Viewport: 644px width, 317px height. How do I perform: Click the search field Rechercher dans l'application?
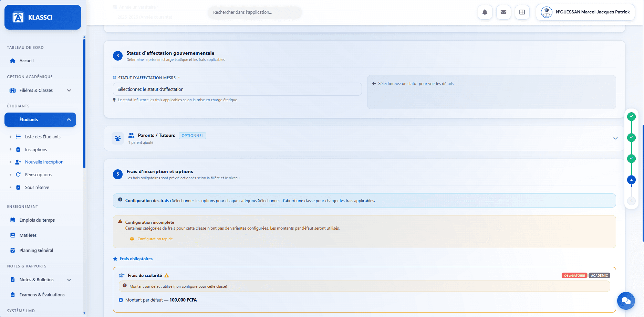point(255,12)
